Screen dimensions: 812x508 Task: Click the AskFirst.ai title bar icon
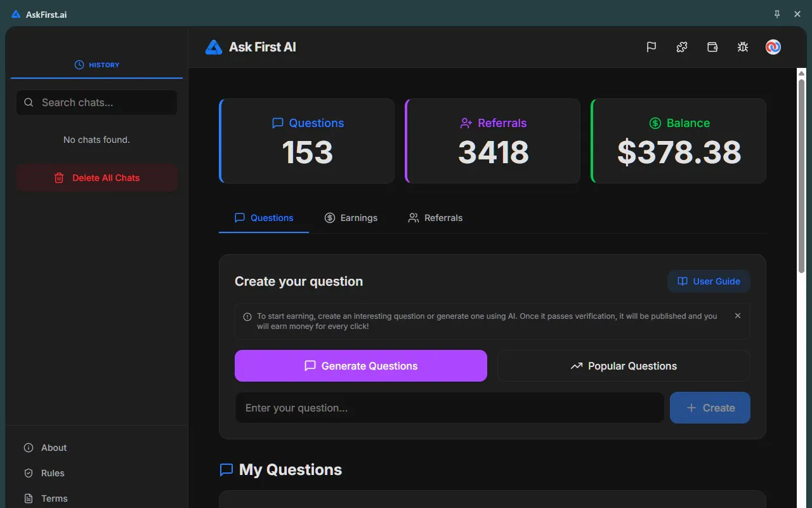(16, 14)
